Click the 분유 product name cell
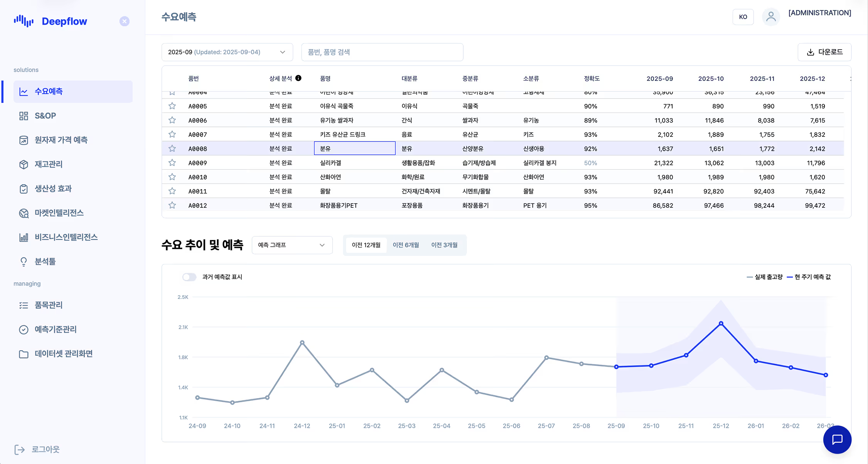 coord(355,148)
